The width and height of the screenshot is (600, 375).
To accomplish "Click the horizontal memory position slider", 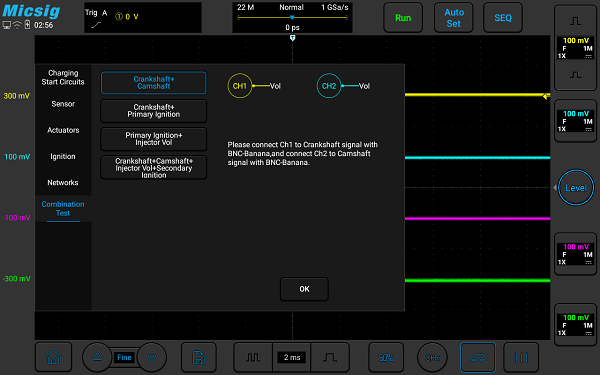I will pos(292,18).
